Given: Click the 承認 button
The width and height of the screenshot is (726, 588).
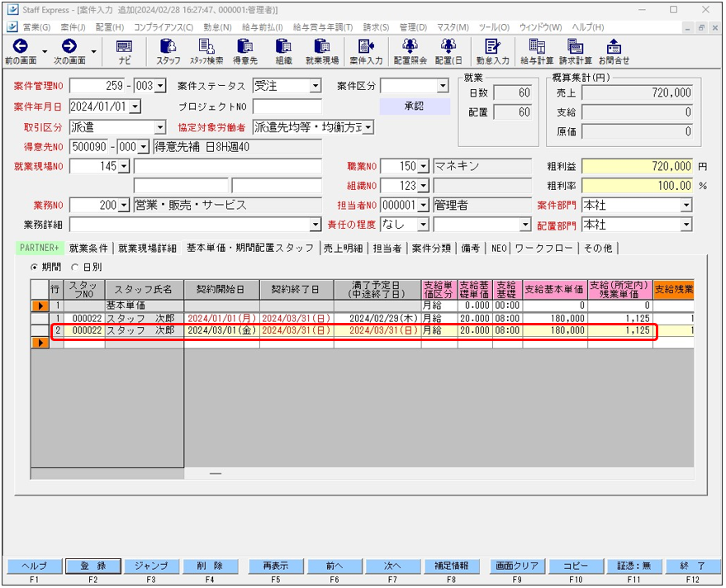Looking at the screenshot, I should 415,106.
